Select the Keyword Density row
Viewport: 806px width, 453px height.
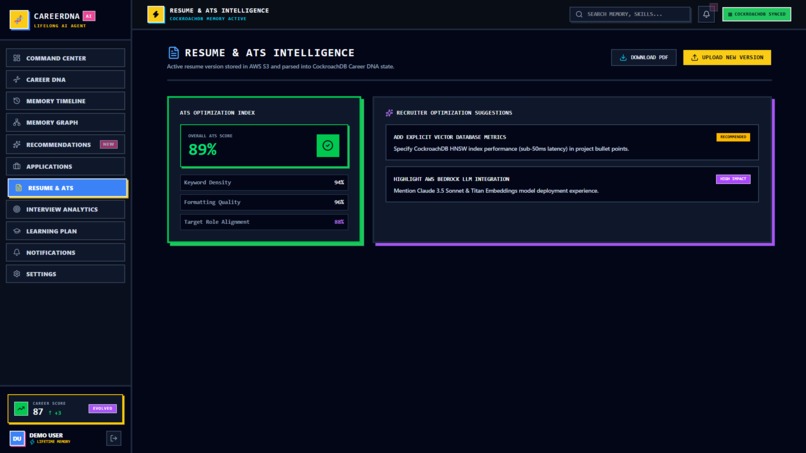[x=264, y=183]
